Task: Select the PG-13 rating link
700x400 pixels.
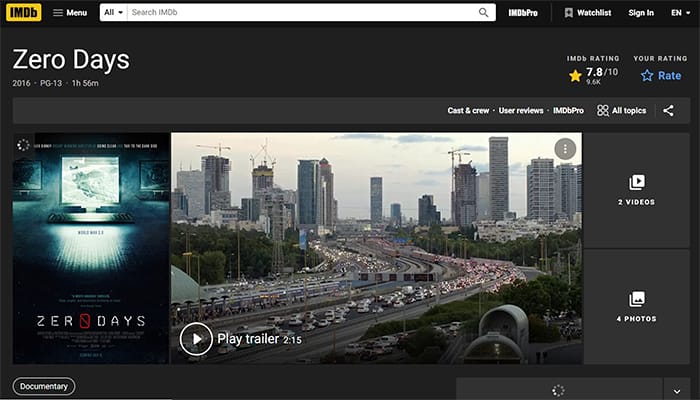Action: [x=51, y=83]
